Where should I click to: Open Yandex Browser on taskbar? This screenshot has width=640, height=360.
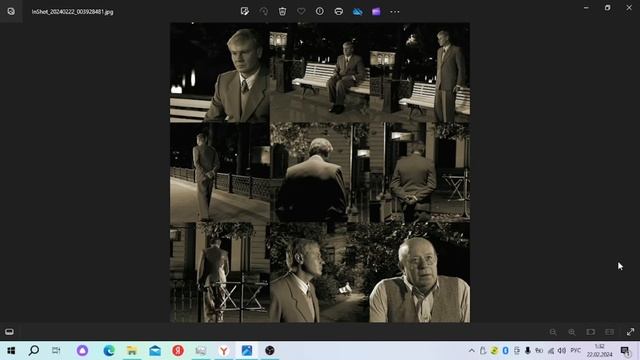224,350
